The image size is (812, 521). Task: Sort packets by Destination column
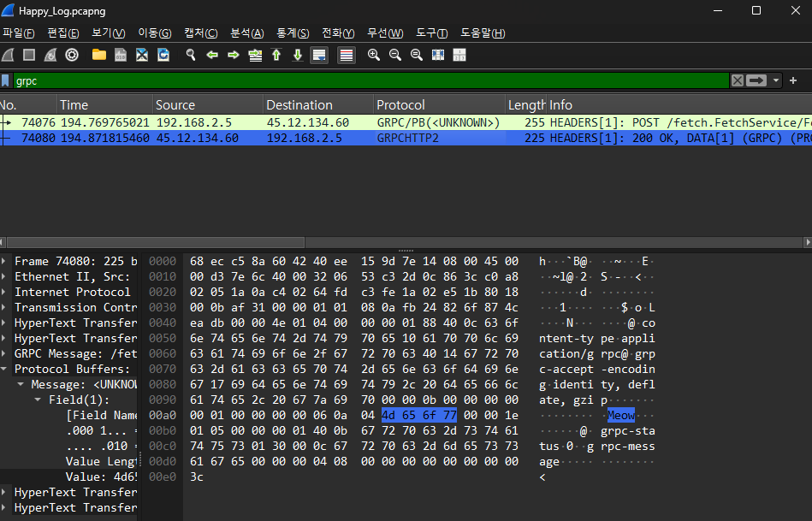(x=318, y=105)
